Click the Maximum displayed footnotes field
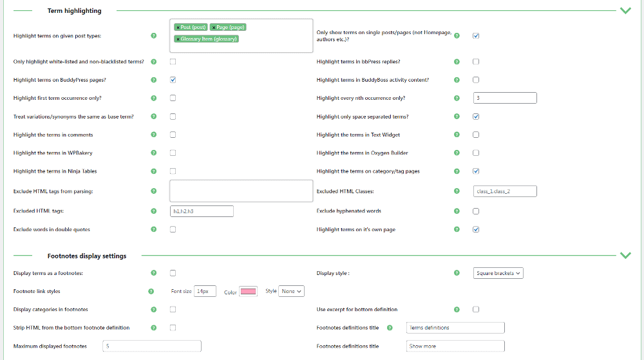 pyautogui.click(x=152, y=346)
